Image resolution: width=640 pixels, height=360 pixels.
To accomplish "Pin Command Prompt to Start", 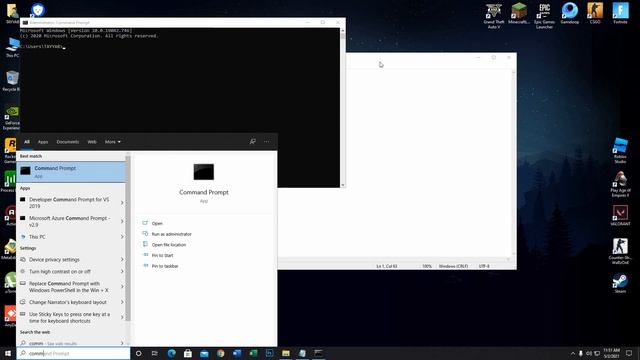I will click(x=162, y=255).
